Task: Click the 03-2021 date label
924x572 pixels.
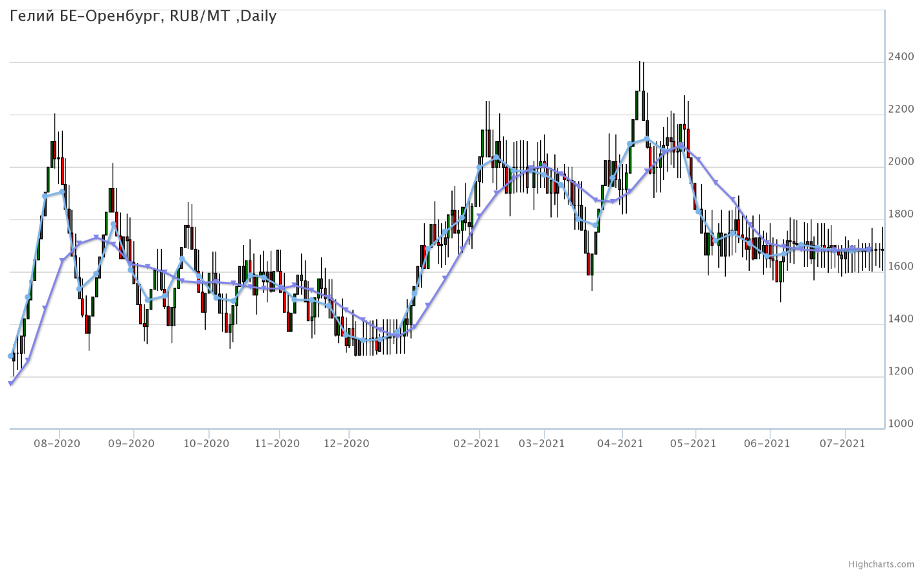Action: pyautogui.click(x=541, y=443)
